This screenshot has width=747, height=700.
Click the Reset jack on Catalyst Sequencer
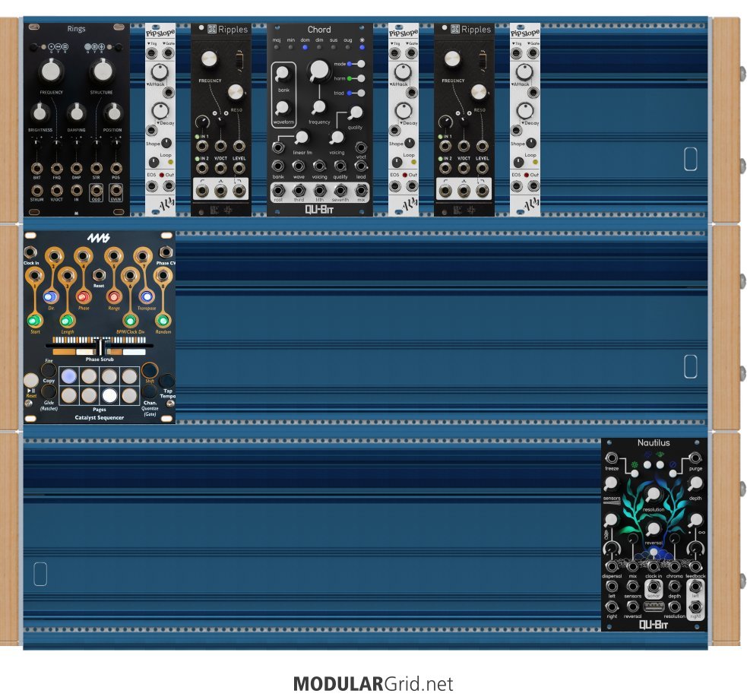tap(99, 275)
